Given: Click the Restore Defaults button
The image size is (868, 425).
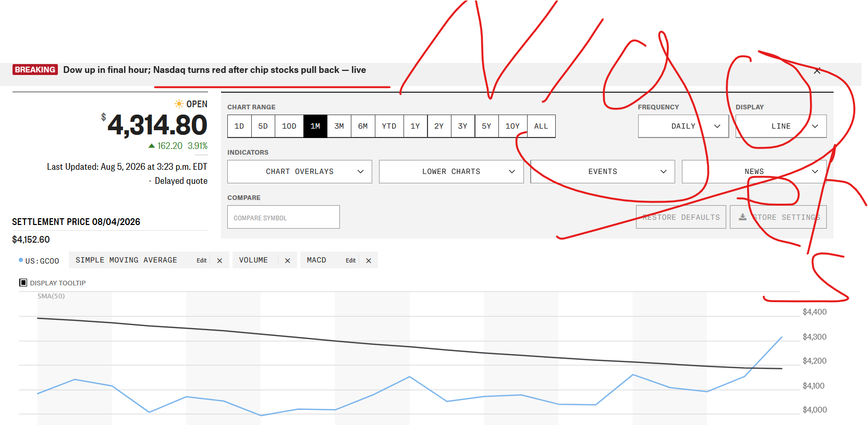Looking at the screenshot, I should point(681,217).
